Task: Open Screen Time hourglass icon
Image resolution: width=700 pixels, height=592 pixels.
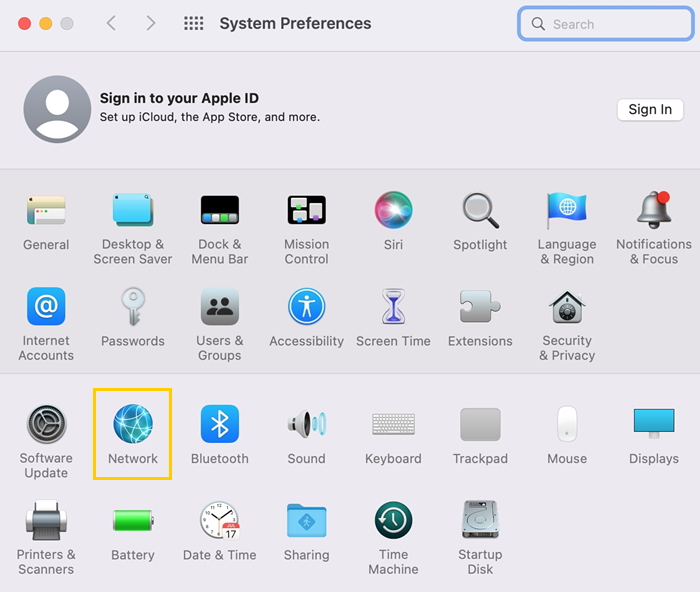Action: [x=393, y=308]
